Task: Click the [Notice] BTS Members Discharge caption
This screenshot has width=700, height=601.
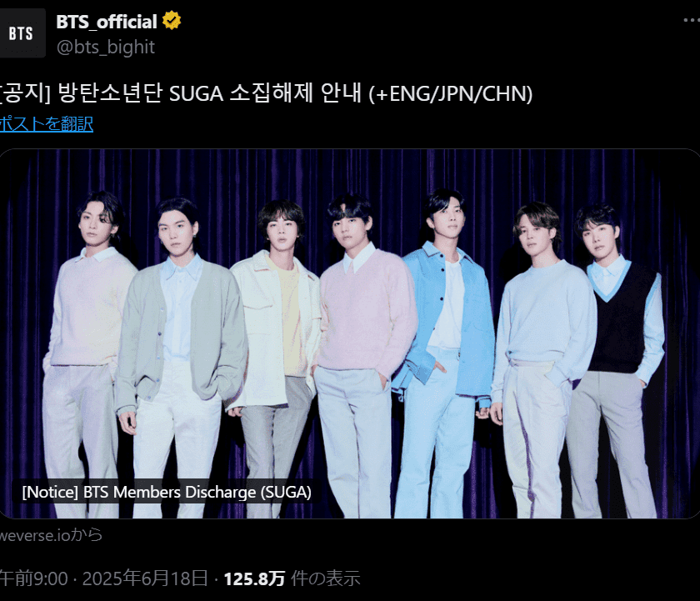Action: pos(167,492)
